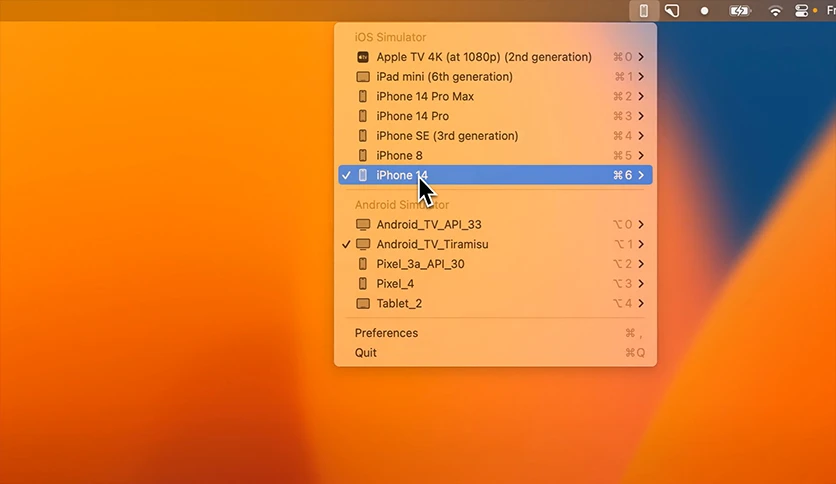Screen dimensions: 836x484
Task: Click phone icon beside iPhone 14 Pro Max
Action: (x=363, y=96)
